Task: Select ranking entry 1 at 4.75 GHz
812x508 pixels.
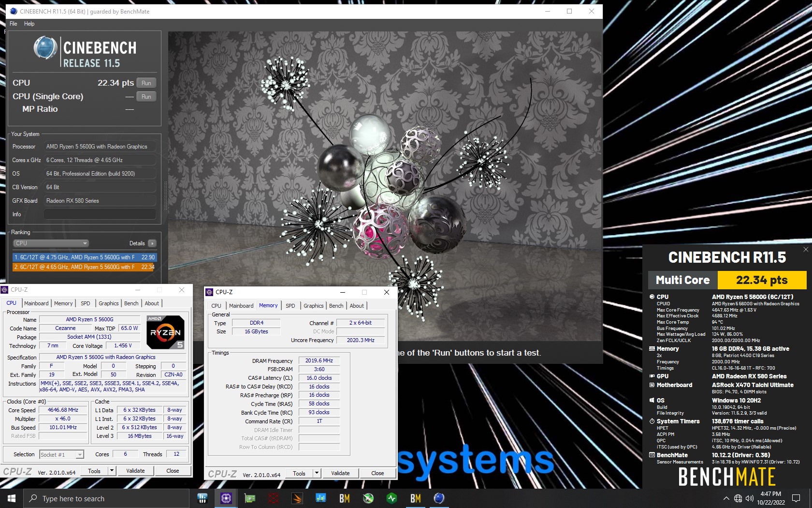Action: [85, 257]
